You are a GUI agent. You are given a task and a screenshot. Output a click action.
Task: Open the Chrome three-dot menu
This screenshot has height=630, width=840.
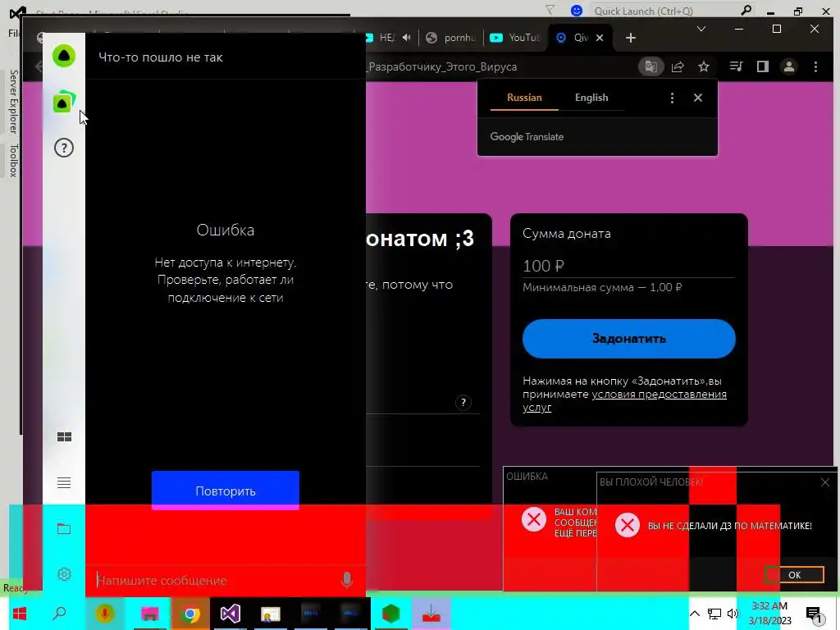pos(815,66)
